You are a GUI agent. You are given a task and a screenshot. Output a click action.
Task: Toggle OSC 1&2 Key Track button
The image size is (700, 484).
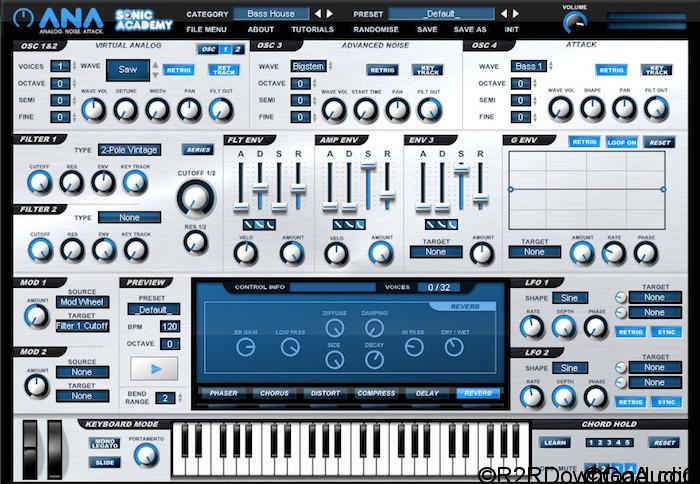pyautogui.click(x=224, y=70)
